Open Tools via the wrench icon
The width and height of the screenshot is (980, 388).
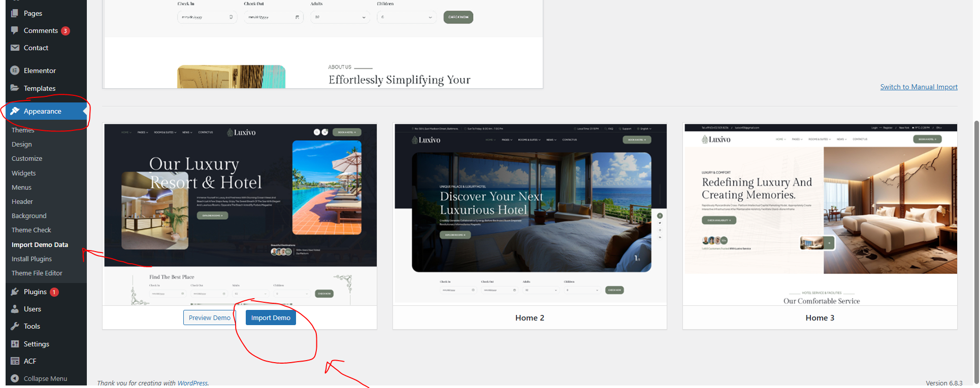click(x=15, y=326)
